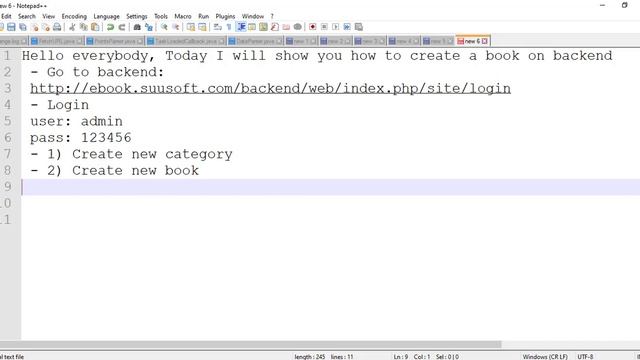Open the Encoding menu

pos(74,16)
